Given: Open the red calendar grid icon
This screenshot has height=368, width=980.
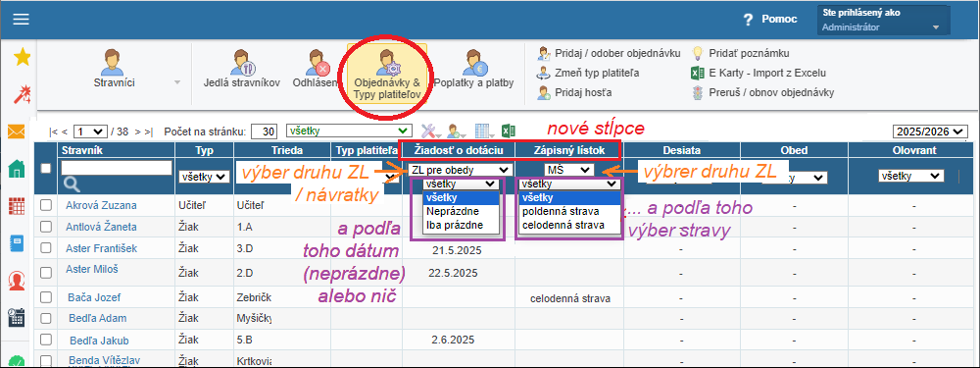Looking at the screenshot, I should pos(17,206).
